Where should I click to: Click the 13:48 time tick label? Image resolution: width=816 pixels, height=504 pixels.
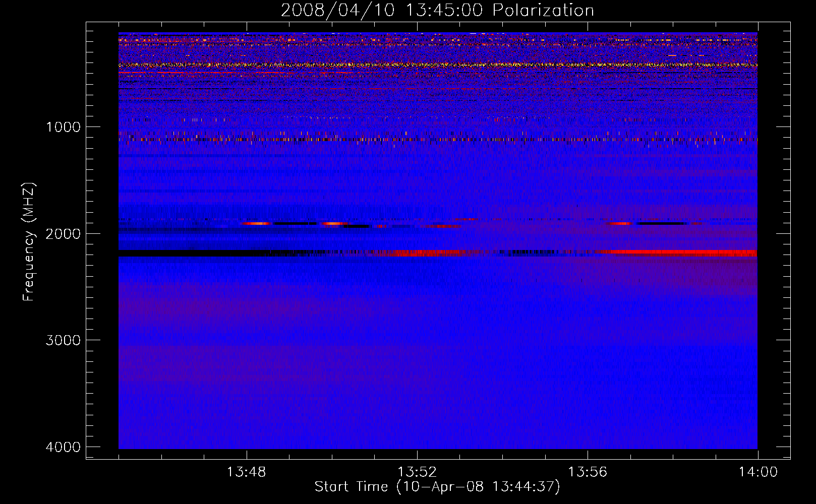[246, 472]
